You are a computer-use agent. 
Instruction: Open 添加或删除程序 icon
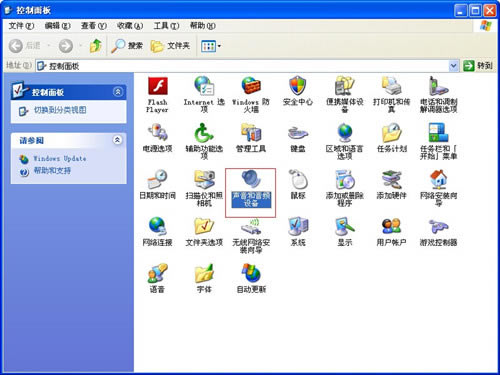pyautogui.click(x=345, y=179)
